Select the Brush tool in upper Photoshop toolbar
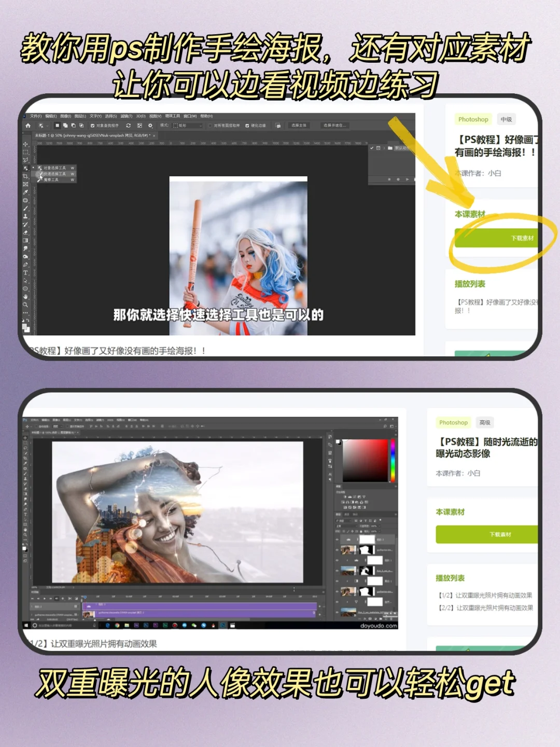Image resolution: width=560 pixels, height=747 pixels. tap(25, 209)
